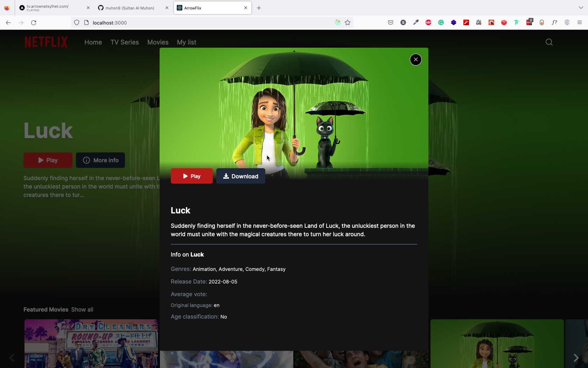This screenshot has height=368, width=588.
Task: Click Show all next to Featured Movies
Action: click(82, 309)
